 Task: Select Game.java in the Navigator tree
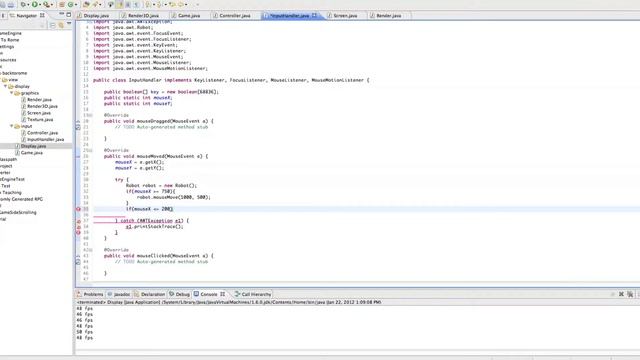(x=31, y=152)
